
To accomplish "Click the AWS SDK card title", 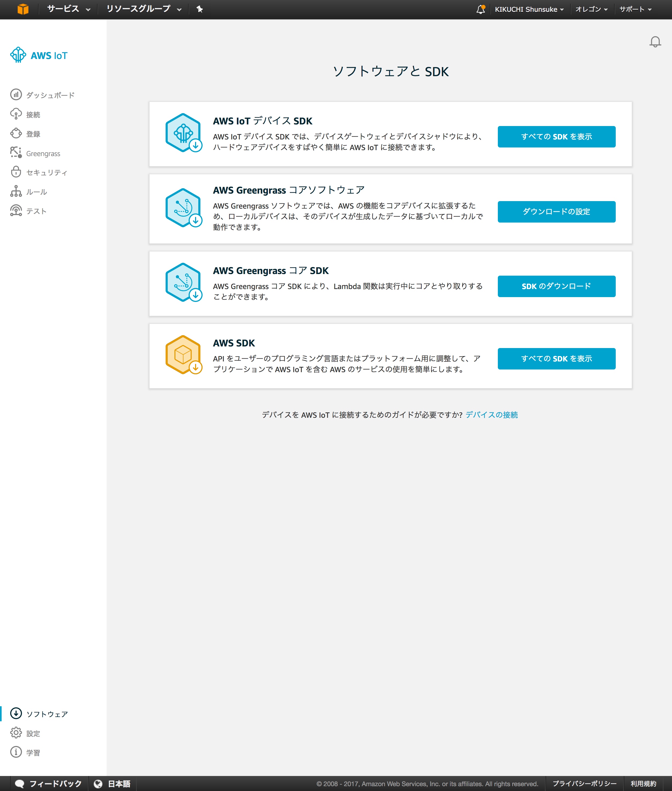I will pos(234,343).
